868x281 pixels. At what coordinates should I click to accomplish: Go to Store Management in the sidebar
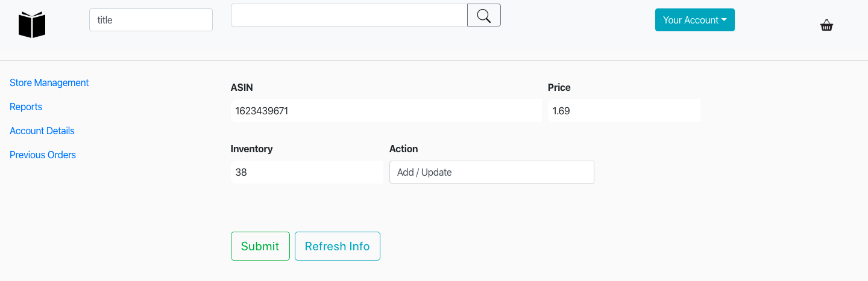49,82
